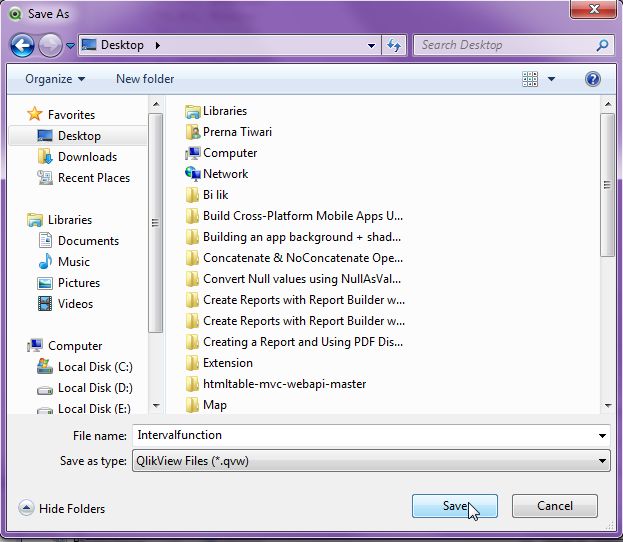Screen dimensions: 623x542
Task: Expand the Desktop breadcrumb arrow
Action: point(158,45)
